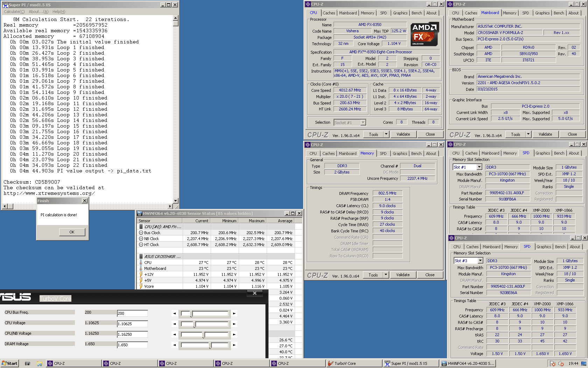
Task: Click Tools in the Memory timings CPU-Z window
Action: [373, 275]
